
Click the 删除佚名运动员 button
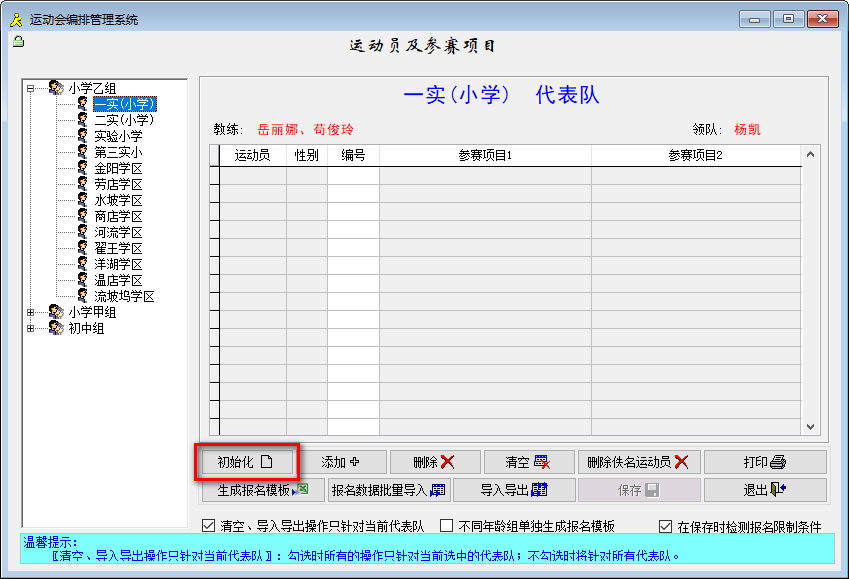[638, 462]
